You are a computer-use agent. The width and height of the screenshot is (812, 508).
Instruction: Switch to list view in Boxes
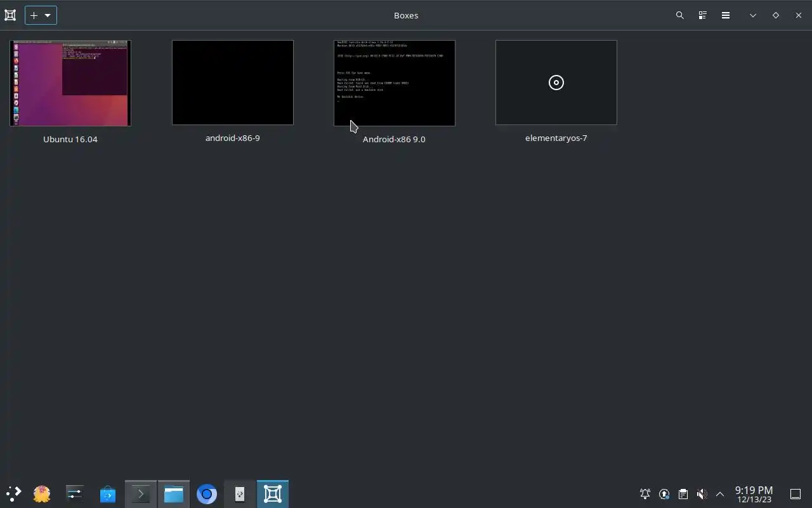[702, 15]
